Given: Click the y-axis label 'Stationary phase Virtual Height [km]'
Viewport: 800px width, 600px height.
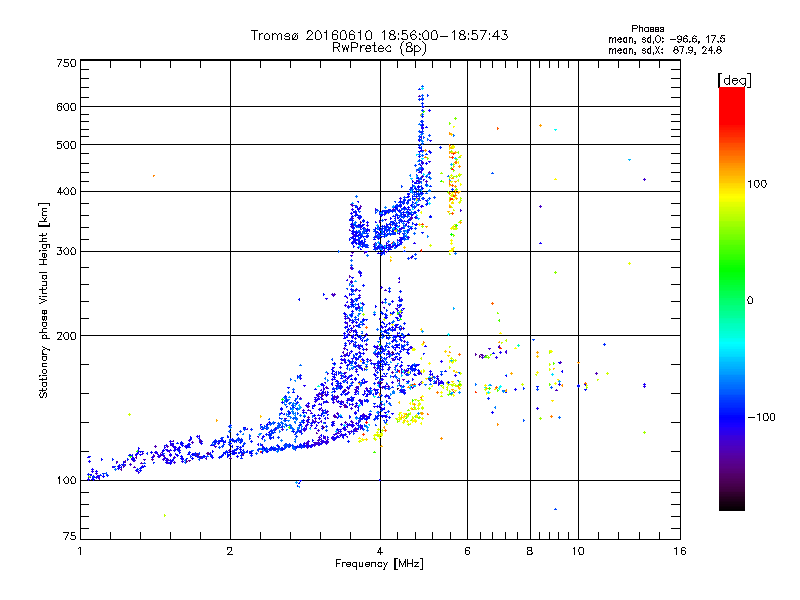Looking at the screenshot, I should (x=43, y=301).
